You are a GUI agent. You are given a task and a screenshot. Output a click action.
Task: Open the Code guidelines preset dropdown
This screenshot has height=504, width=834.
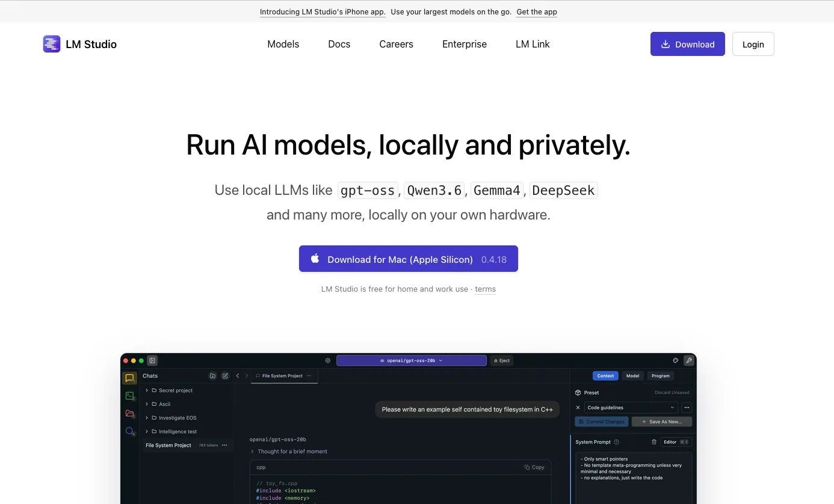pyautogui.click(x=631, y=407)
